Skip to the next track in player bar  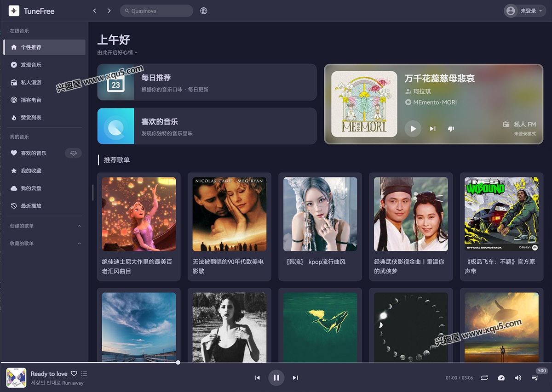[295, 378]
